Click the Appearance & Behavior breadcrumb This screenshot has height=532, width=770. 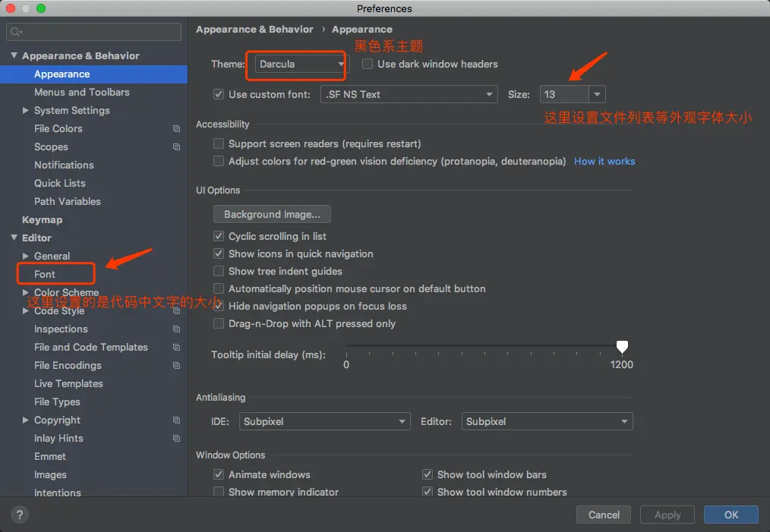pos(254,30)
